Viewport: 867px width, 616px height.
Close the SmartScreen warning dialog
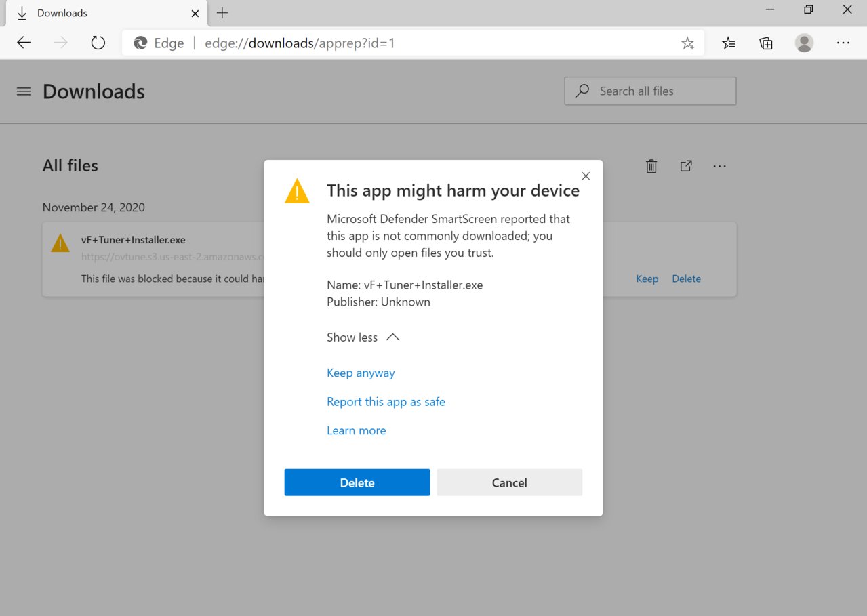coord(586,176)
